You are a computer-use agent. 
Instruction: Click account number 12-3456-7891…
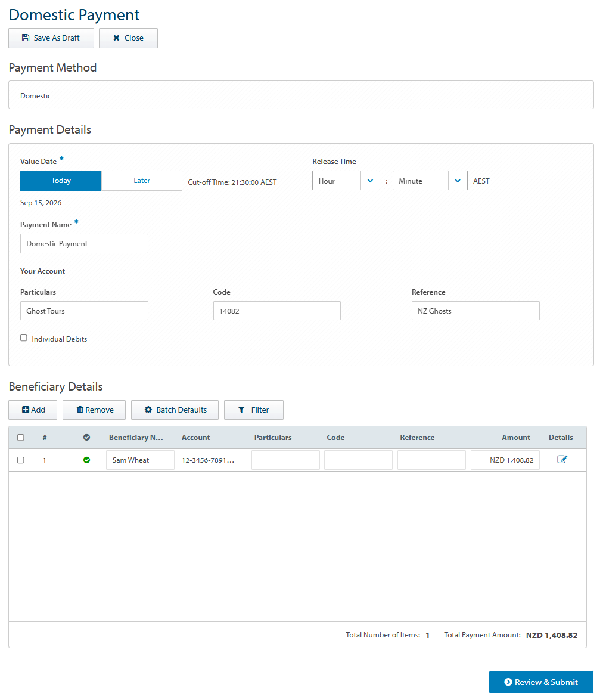[208, 460]
